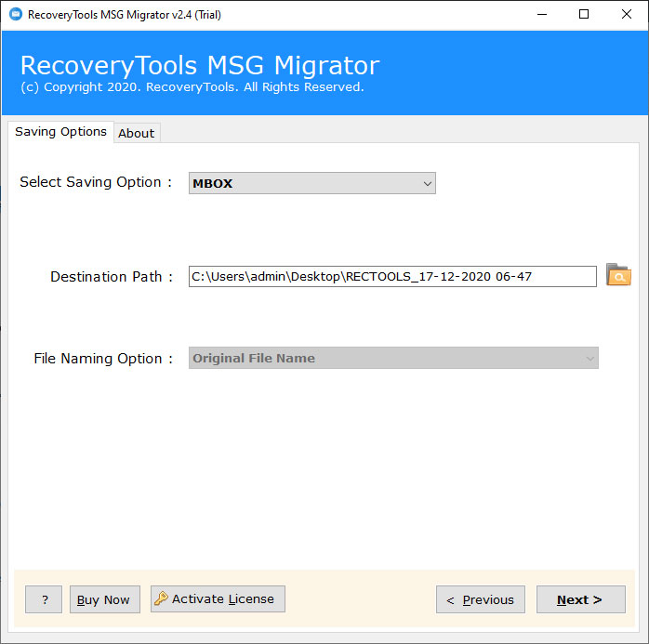
Task: Expand the File Naming Option dropdown
Action: [393, 358]
